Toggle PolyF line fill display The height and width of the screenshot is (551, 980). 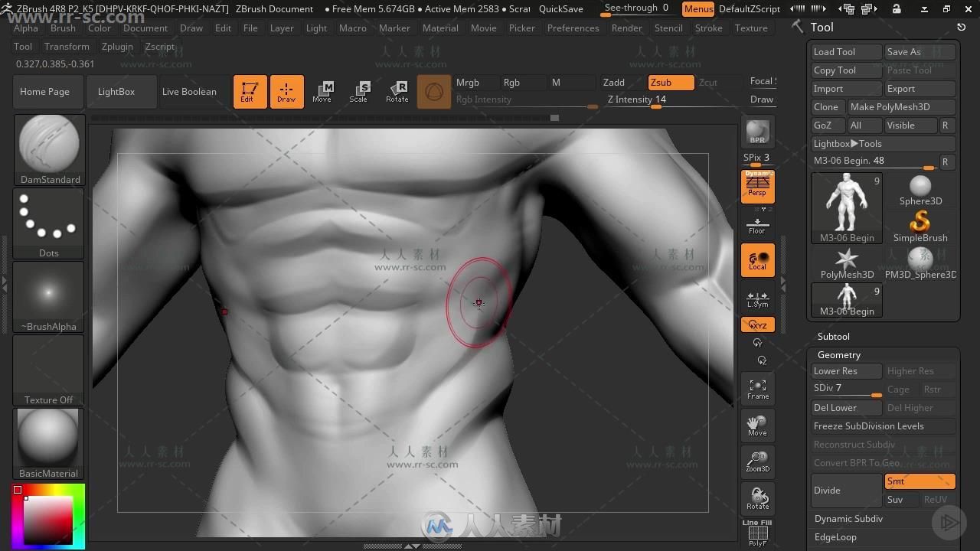point(757,533)
